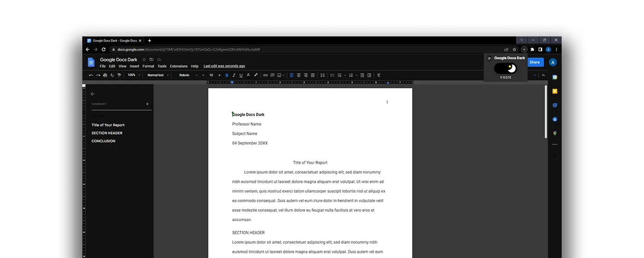Click the Redo icon in toolbar

(98, 75)
